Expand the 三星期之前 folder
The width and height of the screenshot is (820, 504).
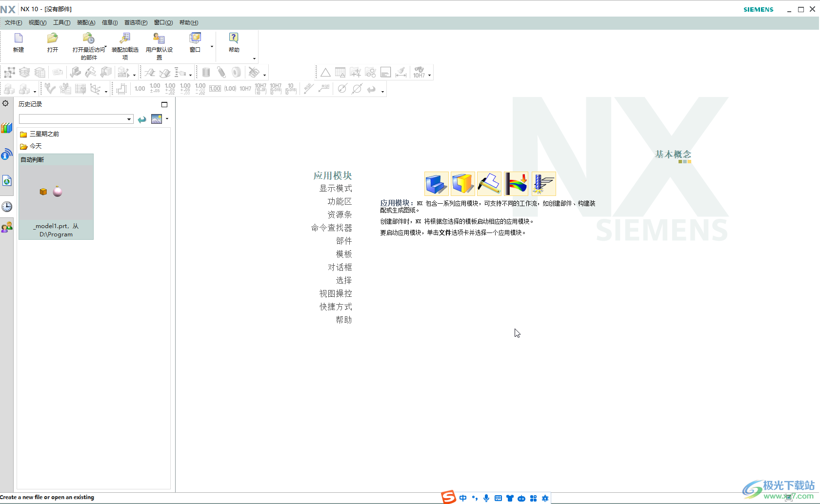[x=39, y=134]
